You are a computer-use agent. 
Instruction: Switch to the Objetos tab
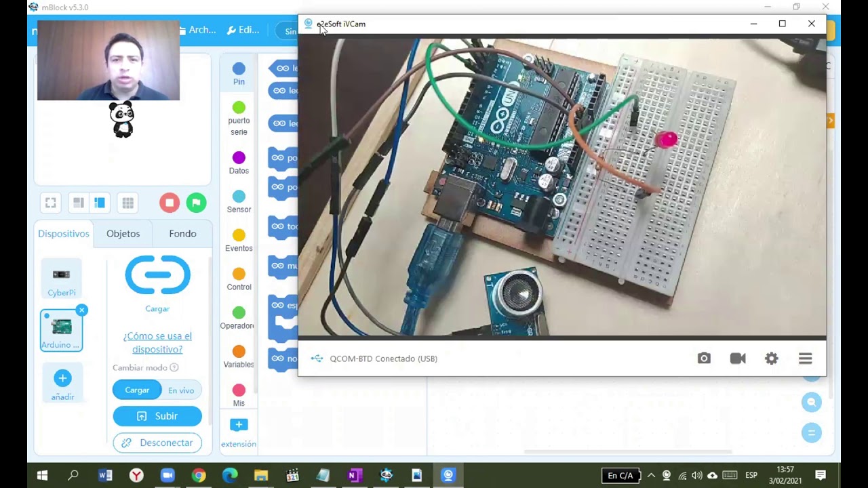click(x=123, y=233)
